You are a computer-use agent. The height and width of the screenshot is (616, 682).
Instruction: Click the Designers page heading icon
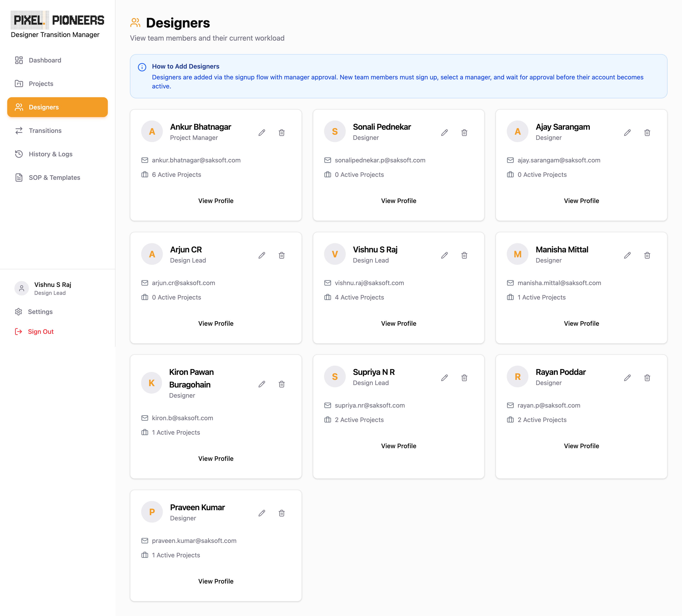[135, 23]
